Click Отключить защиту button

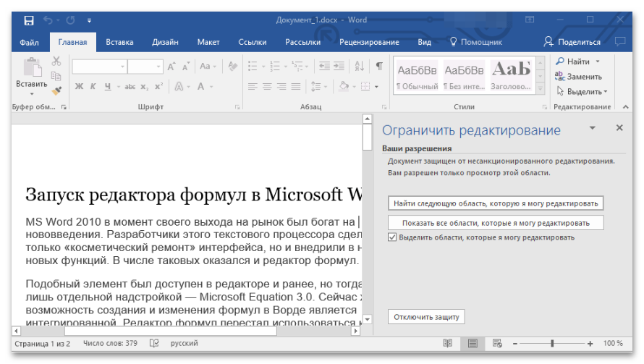426,317
